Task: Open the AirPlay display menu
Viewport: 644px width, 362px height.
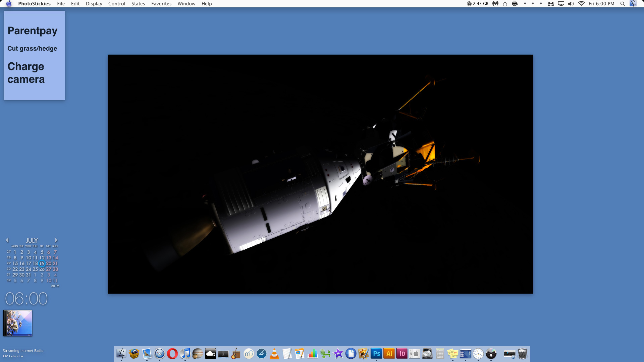Action: click(x=561, y=4)
